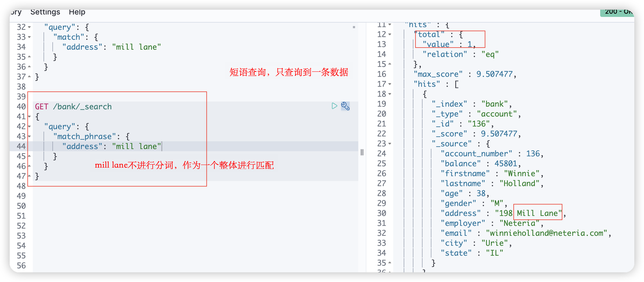Viewport: 644px width, 282px height.
Task: Click "state" : "IL" line
Action: pyautogui.click(x=472, y=253)
